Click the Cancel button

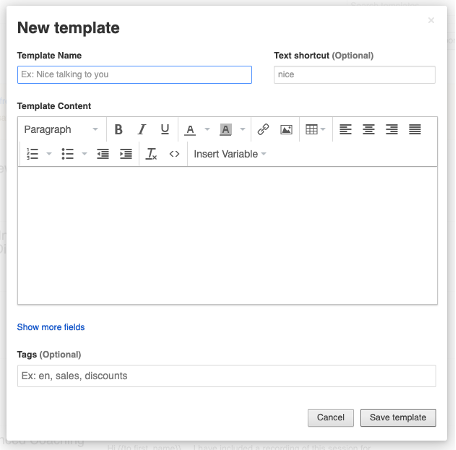(x=331, y=418)
